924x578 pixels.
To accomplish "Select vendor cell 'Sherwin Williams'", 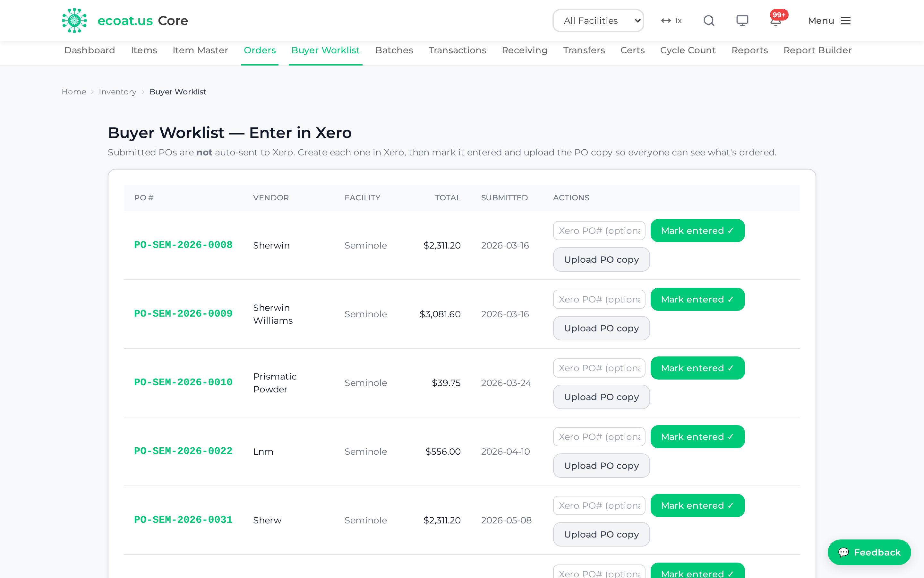I will click(273, 314).
